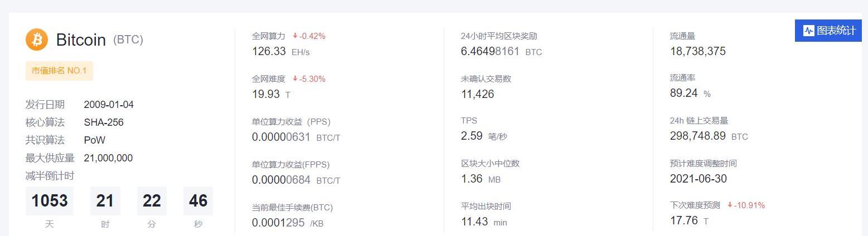The width and height of the screenshot is (868, 236).
Task: Click the 预计难度调整时间 date 2021-06-30
Action: [698, 179]
